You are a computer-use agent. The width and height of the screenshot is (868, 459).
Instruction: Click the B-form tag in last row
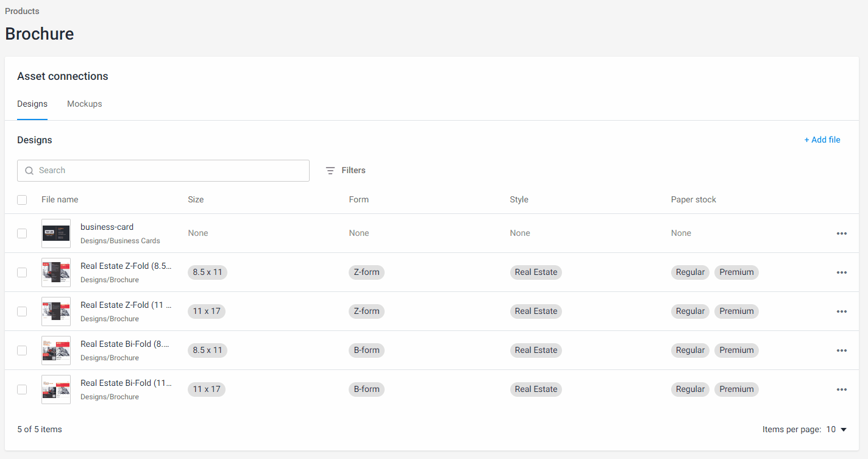click(366, 390)
